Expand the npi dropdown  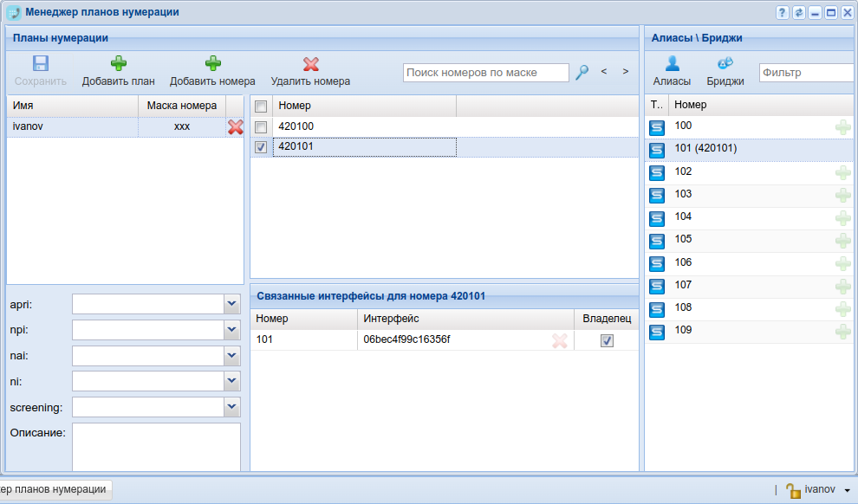tap(231, 330)
